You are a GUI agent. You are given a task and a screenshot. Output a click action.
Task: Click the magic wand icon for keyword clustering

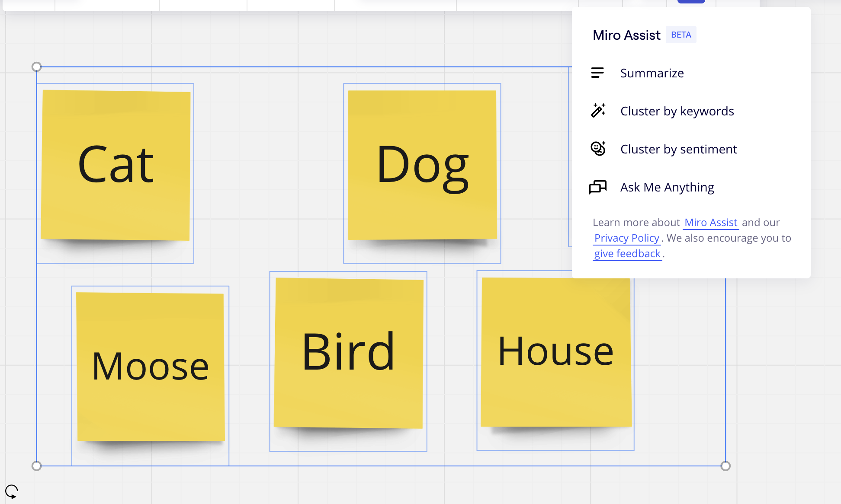point(598,111)
